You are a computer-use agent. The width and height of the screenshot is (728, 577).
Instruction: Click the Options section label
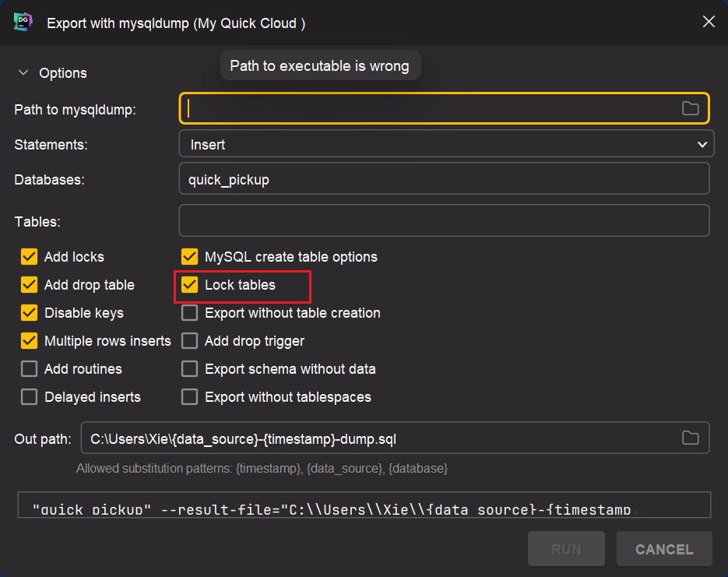tap(63, 73)
